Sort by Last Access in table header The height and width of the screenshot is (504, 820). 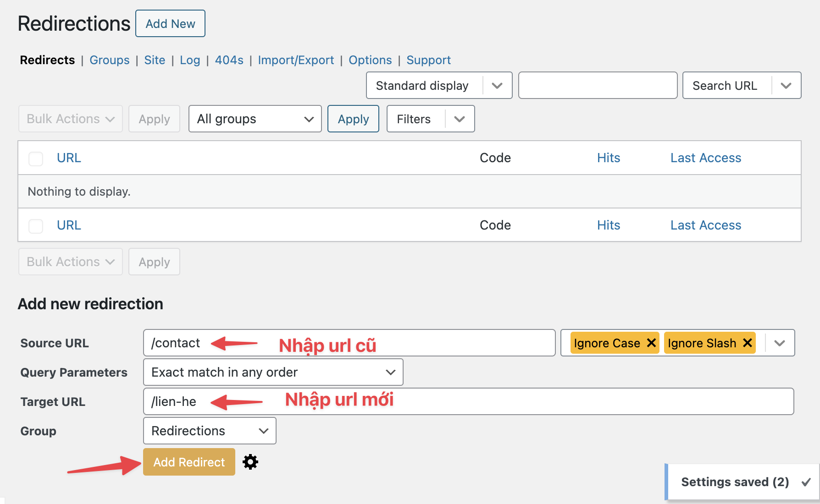pyautogui.click(x=706, y=158)
